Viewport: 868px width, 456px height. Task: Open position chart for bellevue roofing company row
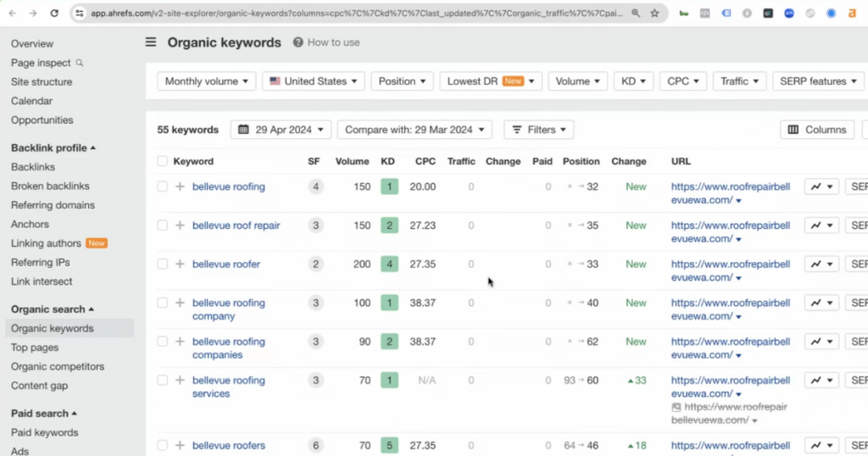coord(822,303)
